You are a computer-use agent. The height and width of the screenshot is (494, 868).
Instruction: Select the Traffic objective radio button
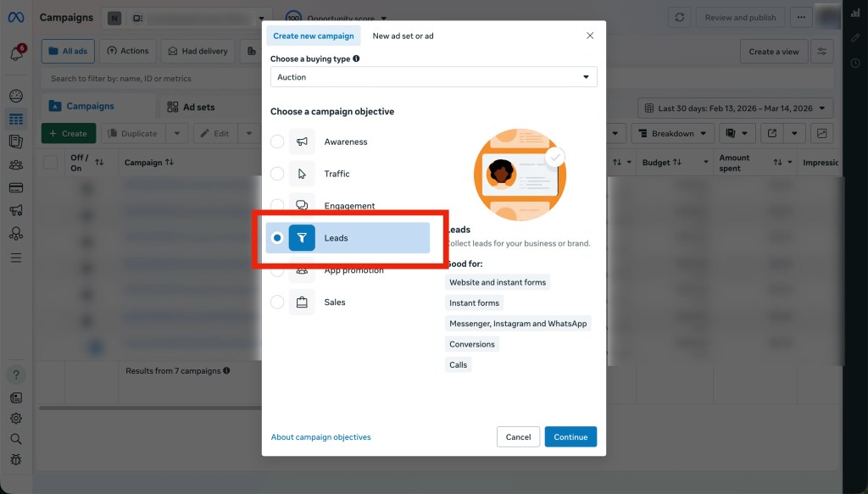pos(277,174)
